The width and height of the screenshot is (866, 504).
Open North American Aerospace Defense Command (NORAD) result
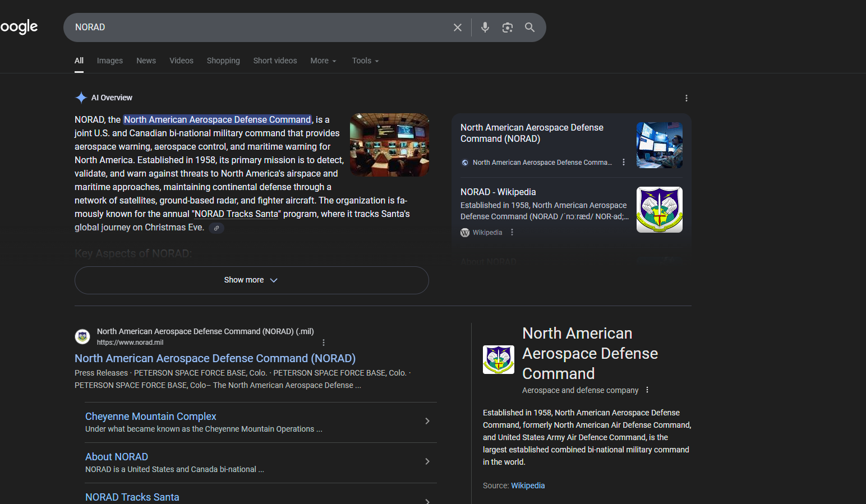pos(215,358)
